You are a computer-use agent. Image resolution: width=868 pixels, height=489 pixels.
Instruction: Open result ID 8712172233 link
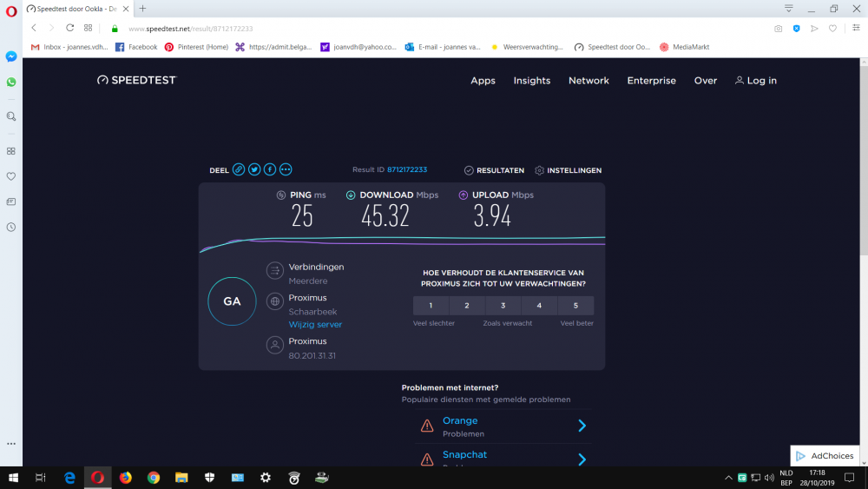tap(407, 169)
